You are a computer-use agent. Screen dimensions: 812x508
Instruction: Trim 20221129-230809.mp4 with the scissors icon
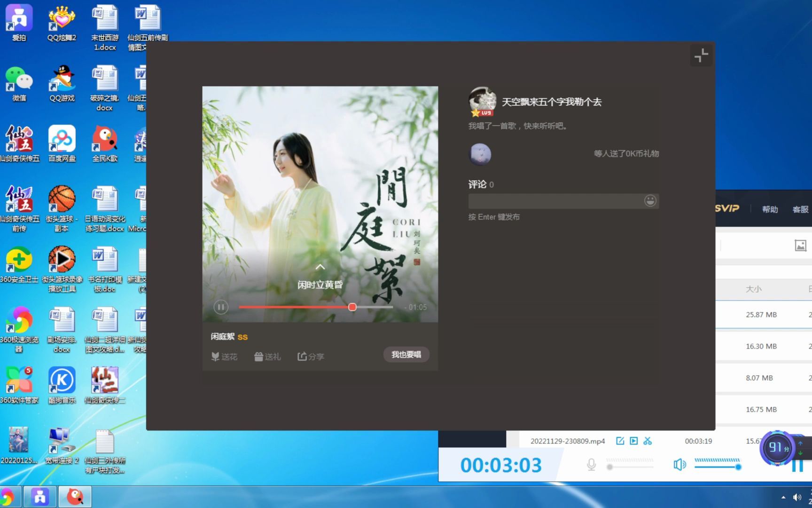pos(648,441)
